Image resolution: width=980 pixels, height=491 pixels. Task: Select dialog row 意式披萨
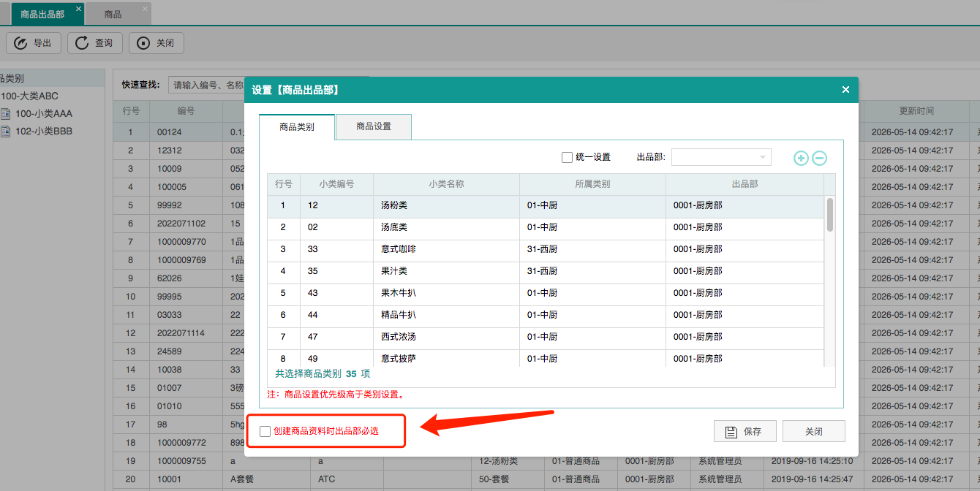click(x=546, y=358)
